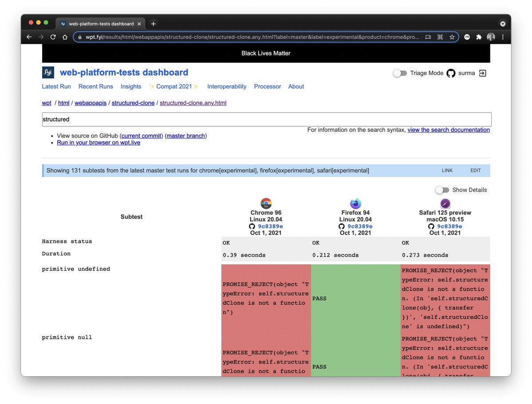Click the QR code icon in address bar
532x404 pixels.
coord(440,37)
